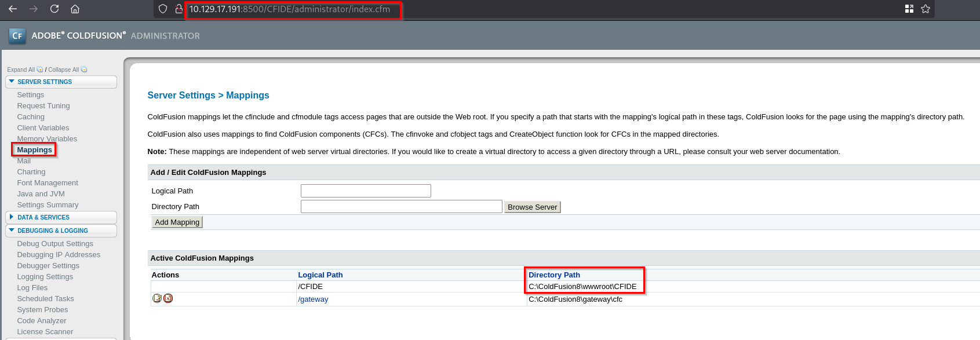This screenshot has height=340, width=980.
Task: Sort mappings by Directory Path header
Action: pos(554,275)
